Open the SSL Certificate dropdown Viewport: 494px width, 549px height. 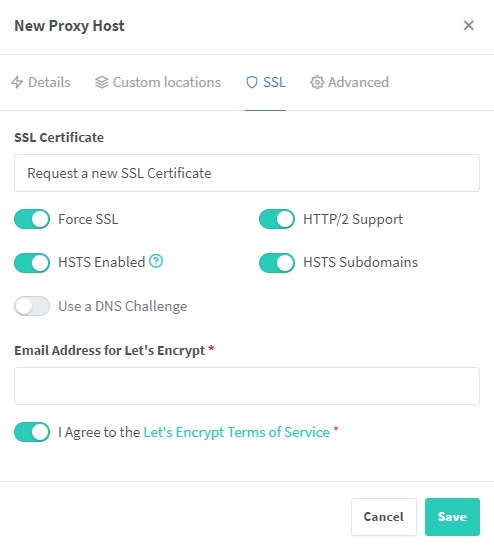pyautogui.click(x=247, y=173)
